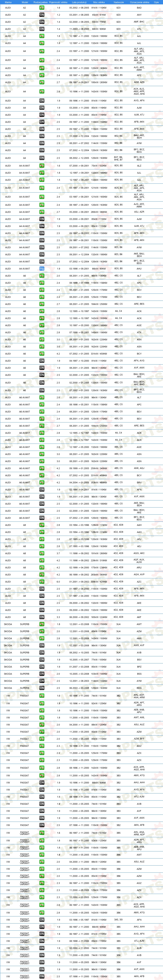
Task: Click petrol icon in Skoda Superb 2.8 AMX row
Action: pos(42,638)
